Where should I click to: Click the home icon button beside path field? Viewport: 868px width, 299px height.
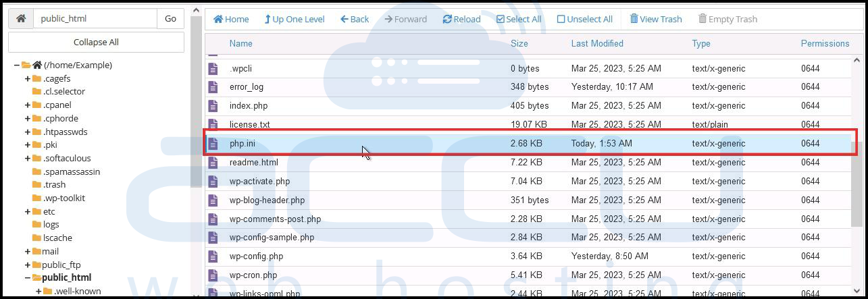pyautogui.click(x=21, y=18)
